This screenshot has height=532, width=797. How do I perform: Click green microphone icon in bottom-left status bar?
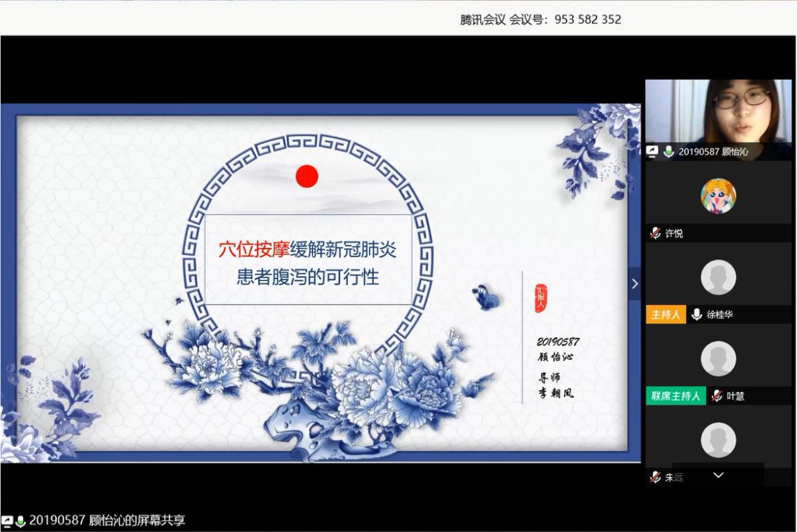point(20,521)
